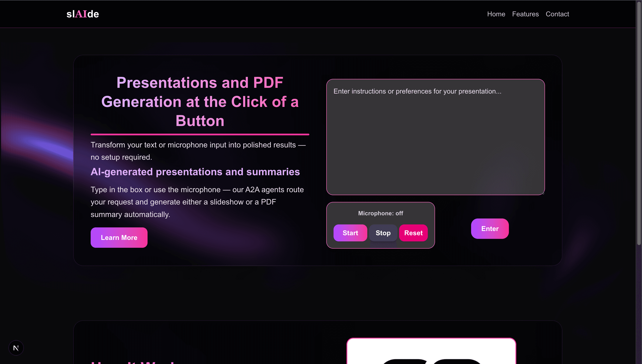Click the "Presentations and PDF Generation" headline
Image resolution: width=642 pixels, height=364 pixels.
point(200,101)
